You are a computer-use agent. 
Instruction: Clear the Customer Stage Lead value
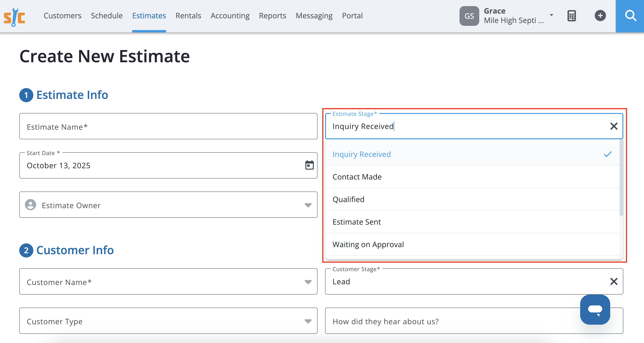(614, 281)
